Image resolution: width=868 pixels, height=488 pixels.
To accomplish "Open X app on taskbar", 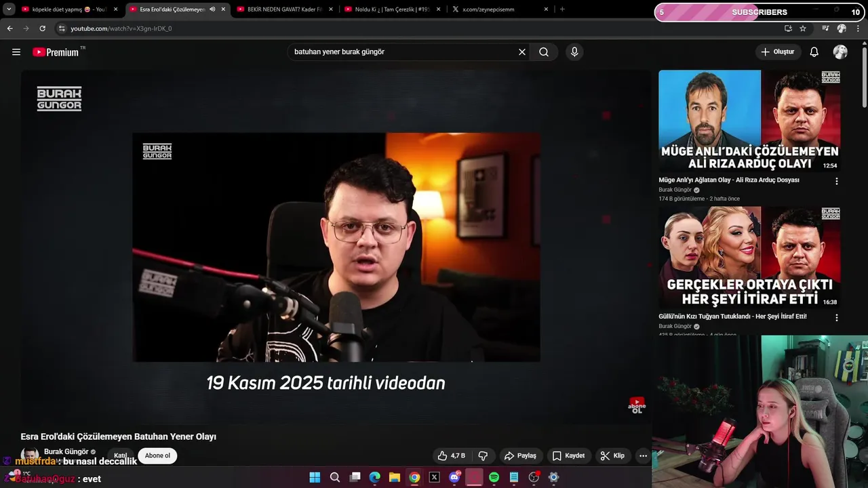I will coord(435,477).
